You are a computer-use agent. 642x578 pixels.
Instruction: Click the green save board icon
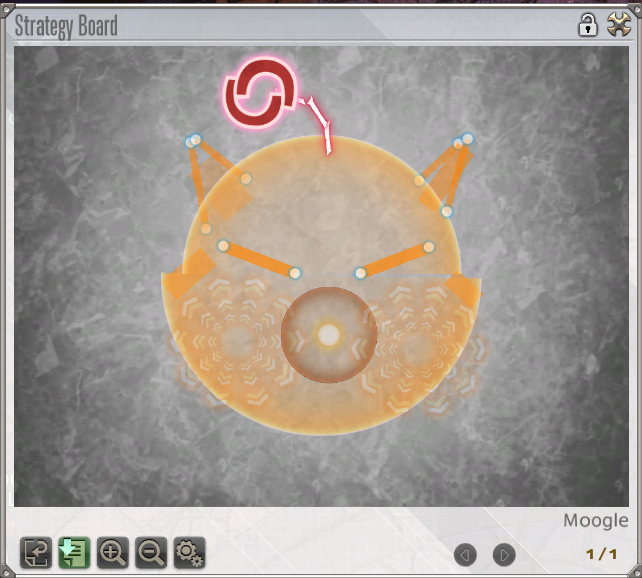(74, 553)
